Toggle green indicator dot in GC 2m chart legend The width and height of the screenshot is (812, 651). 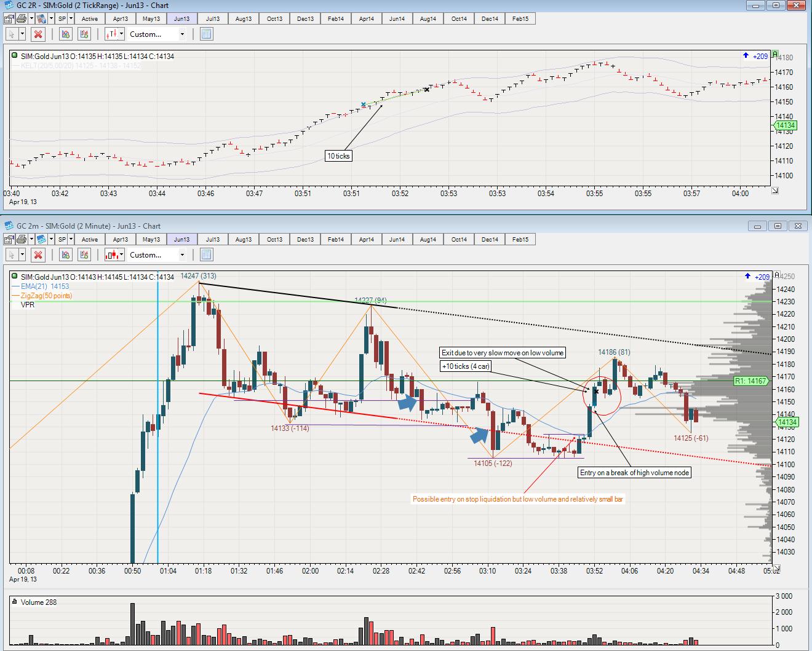click(x=15, y=277)
